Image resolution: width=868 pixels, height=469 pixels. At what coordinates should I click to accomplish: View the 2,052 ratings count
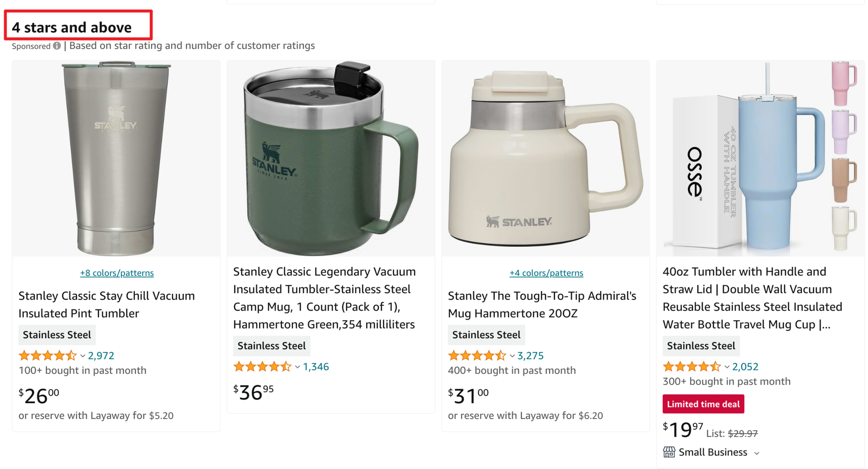click(x=745, y=367)
